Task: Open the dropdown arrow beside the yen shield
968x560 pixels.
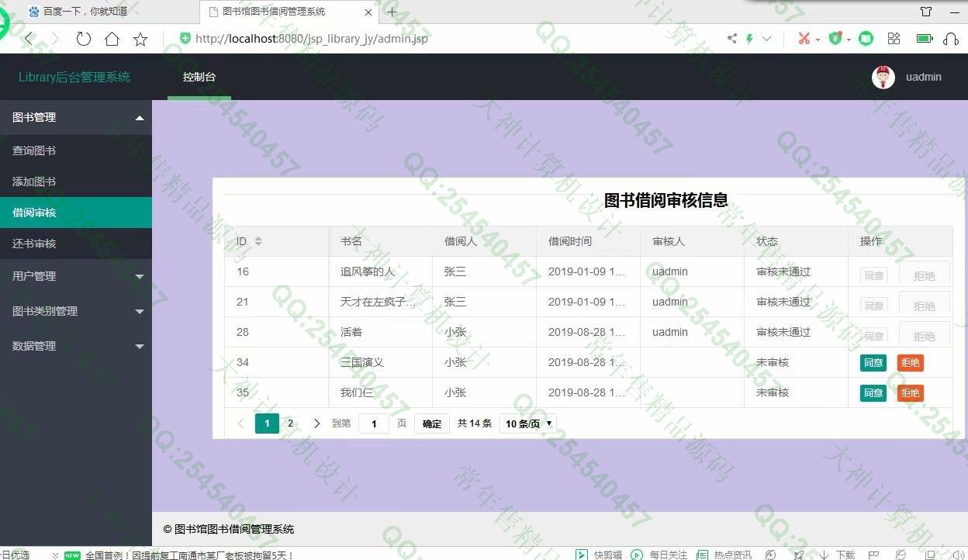Action: (849, 40)
